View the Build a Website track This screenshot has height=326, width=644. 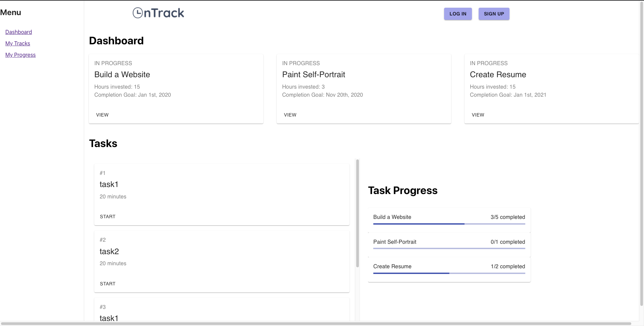(102, 115)
